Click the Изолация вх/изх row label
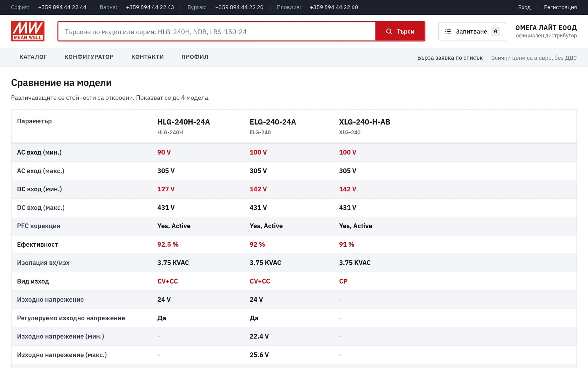The image size is (588, 368). point(43,263)
